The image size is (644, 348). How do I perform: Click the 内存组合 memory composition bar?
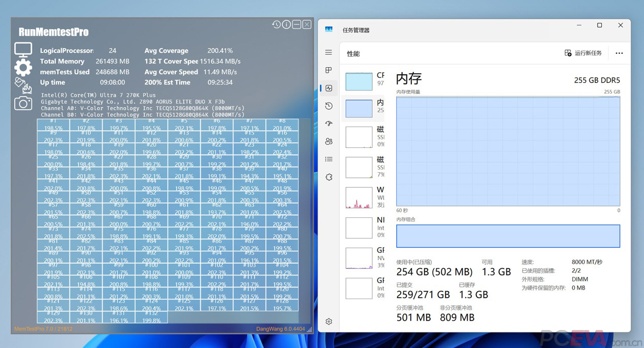508,236
